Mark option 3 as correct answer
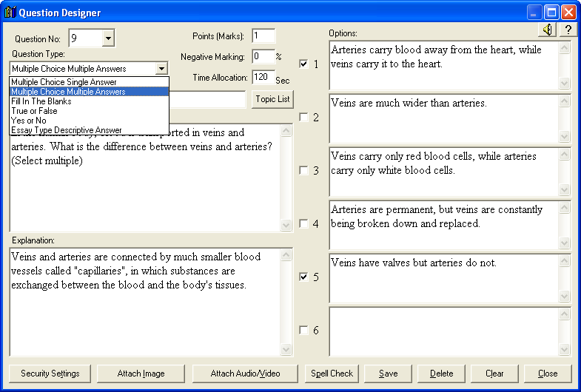This screenshot has width=581, height=392. pyautogui.click(x=303, y=170)
